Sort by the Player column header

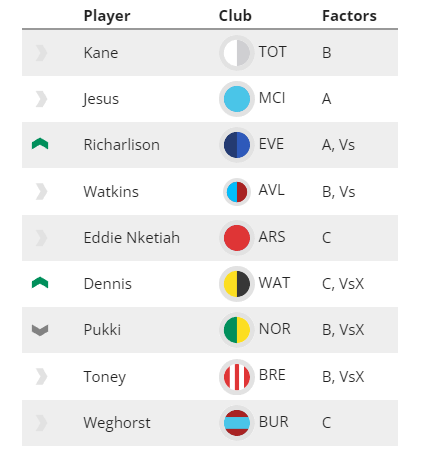pyautogui.click(x=107, y=16)
